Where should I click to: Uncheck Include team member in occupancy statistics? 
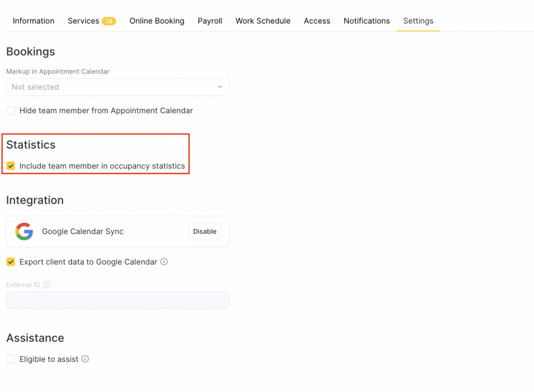click(x=10, y=166)
